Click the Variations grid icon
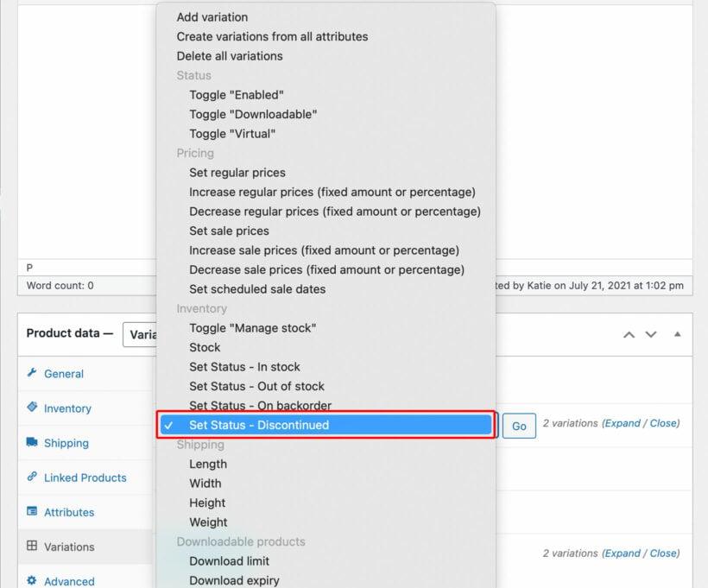Screen dimensions: 708x588 [x=32, y=546]
